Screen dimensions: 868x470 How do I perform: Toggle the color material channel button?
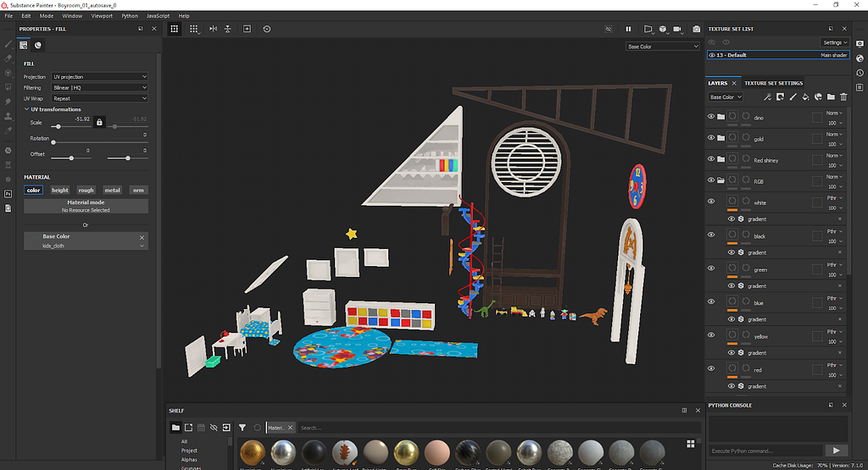[33, 191]
